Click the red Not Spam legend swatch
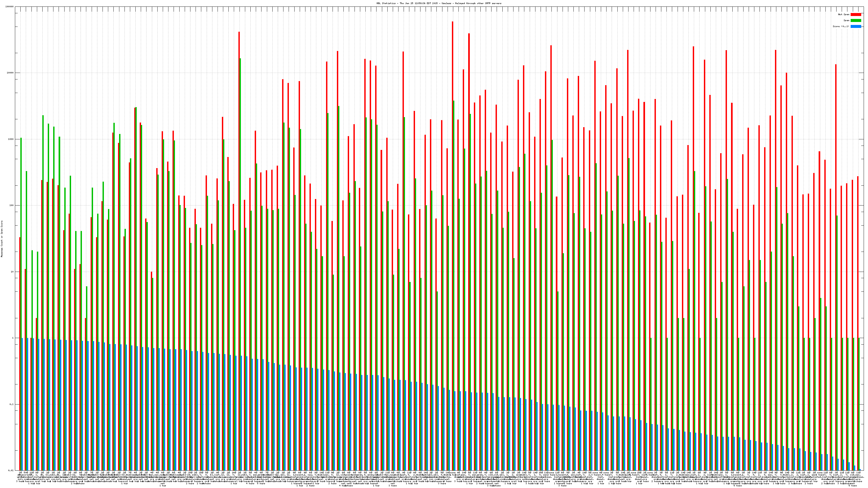This screenshot has height=488, width=868. [856, 14]
